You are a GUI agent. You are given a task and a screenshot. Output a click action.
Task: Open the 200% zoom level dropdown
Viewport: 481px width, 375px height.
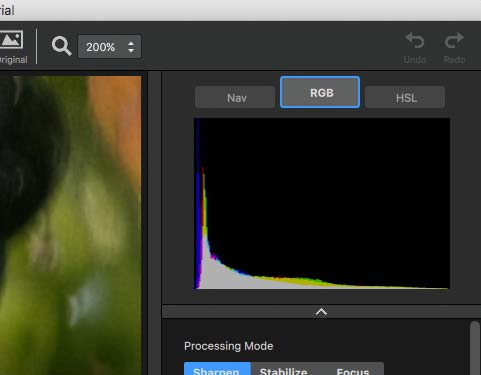pos(110,46)
